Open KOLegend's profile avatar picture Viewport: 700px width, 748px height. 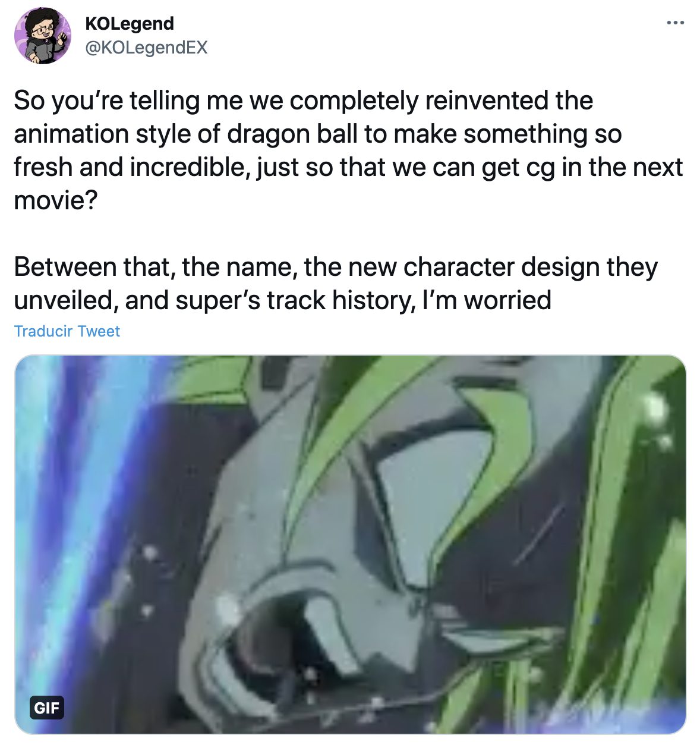click(42, 36)
